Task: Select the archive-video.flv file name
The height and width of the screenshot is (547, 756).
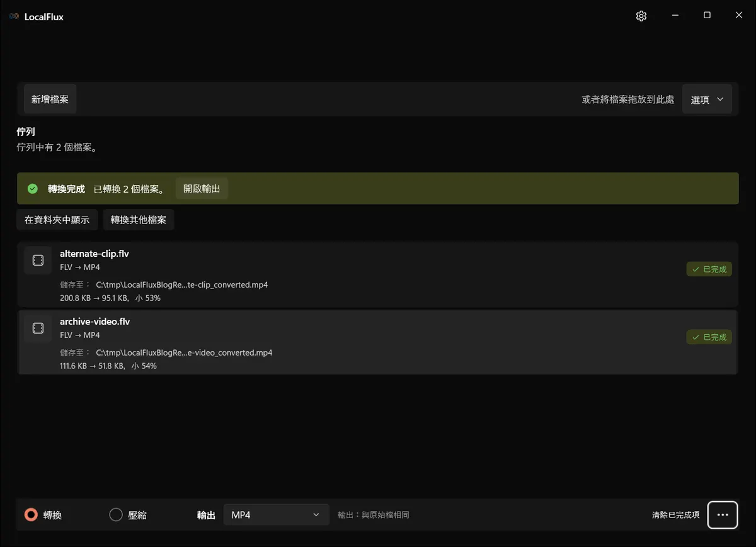Action: click(x=95, y=322)
